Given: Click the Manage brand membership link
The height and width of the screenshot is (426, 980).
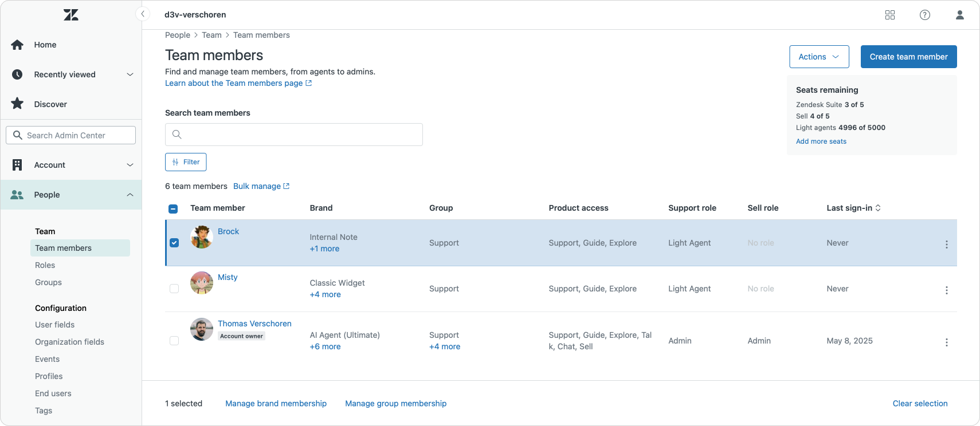Looking at the screenshot, I should click(276, 404).
